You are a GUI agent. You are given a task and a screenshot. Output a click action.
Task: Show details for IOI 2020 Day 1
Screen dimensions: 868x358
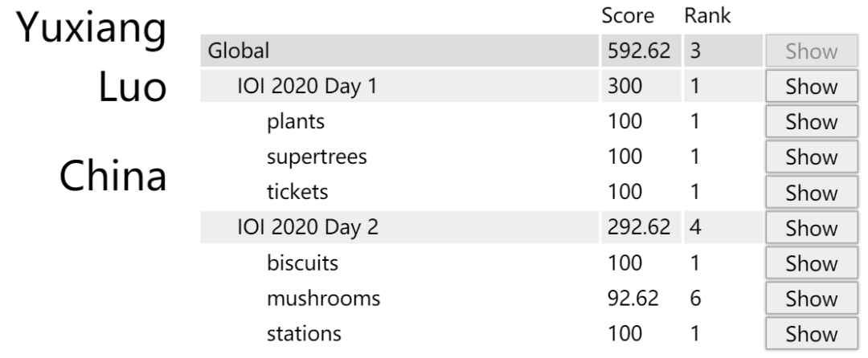810,87
